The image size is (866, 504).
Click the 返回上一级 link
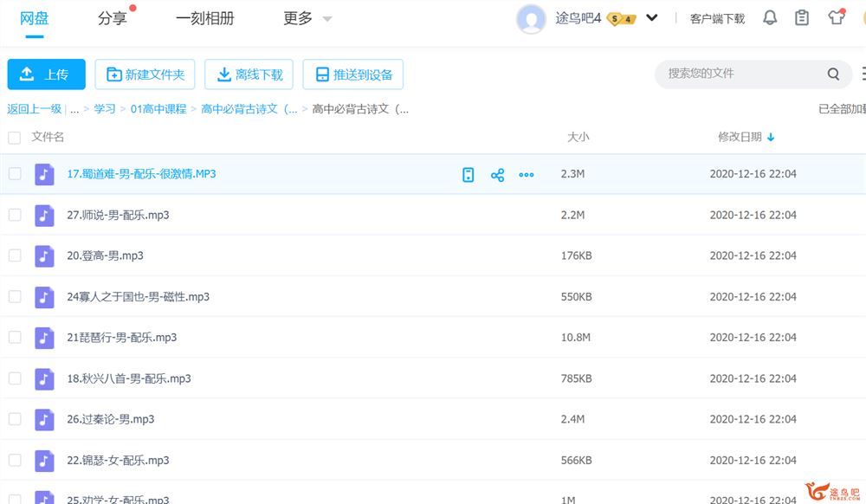click(x=35, y=109)
